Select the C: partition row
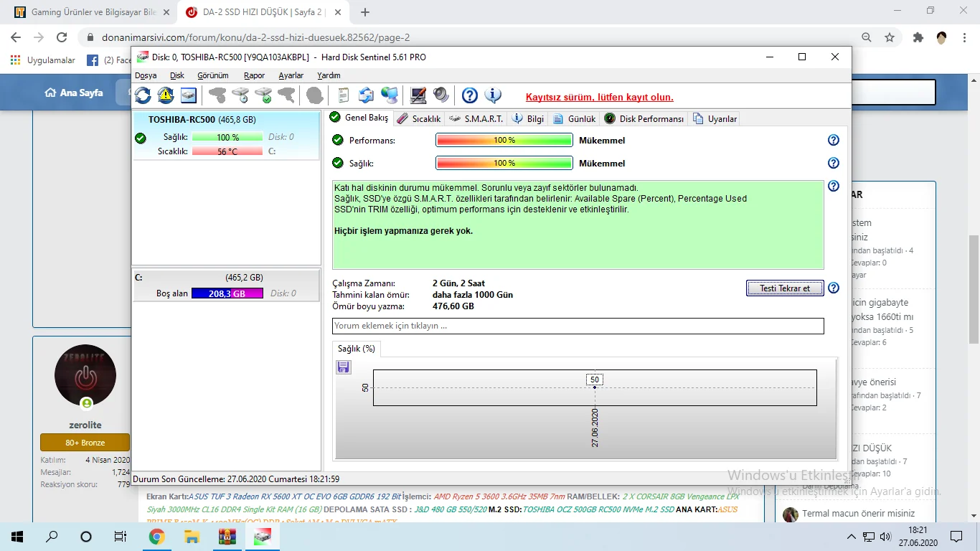Image resolution: width=980 pixels, height=551 pixels. coord(226,285)
